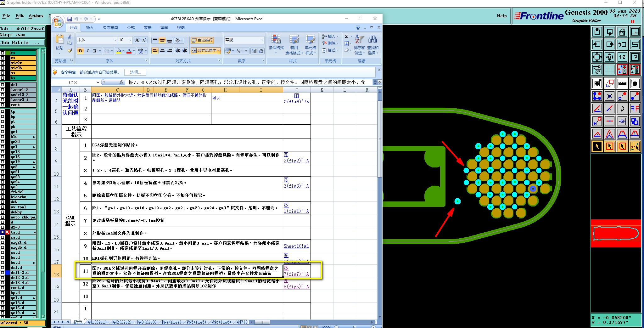644x328 pixels.
Task: Select the measurement ruler tool icon
Action: 622,83
